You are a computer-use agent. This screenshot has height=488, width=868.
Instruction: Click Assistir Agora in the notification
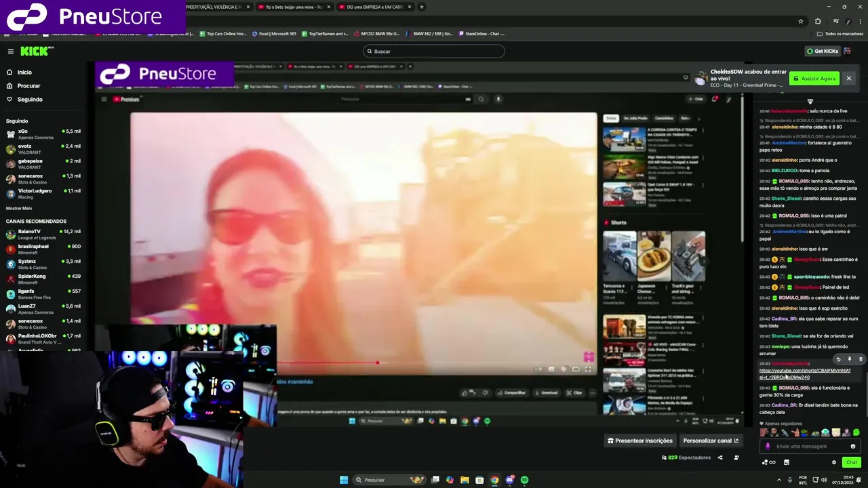[814, 79]
